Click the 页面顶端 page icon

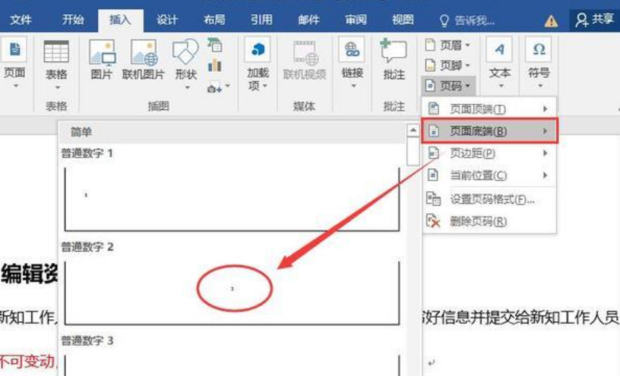pos(434,108)
